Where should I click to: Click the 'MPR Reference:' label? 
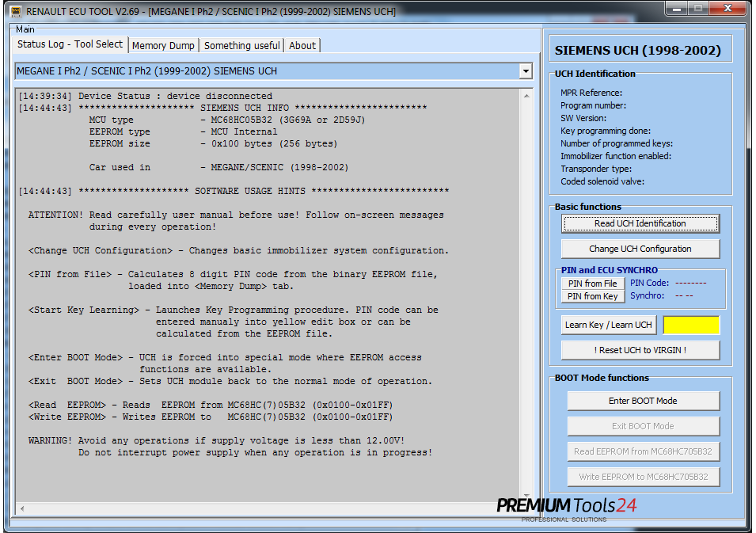tap(591, 93)
